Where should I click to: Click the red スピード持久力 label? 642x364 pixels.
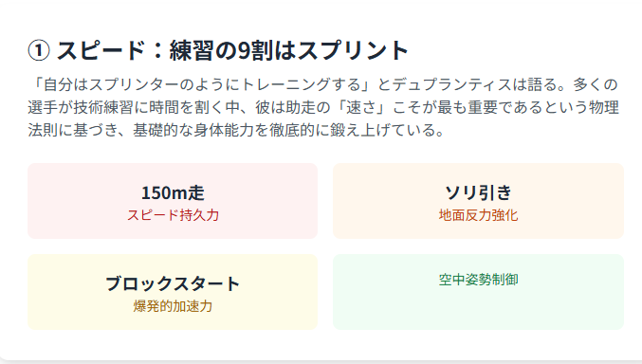(173, 215)
